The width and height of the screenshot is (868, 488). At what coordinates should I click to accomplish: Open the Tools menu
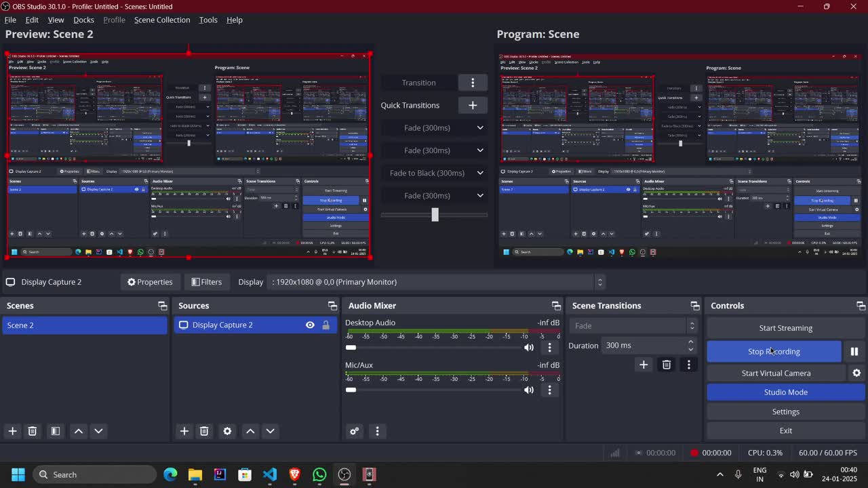point(208,20)
